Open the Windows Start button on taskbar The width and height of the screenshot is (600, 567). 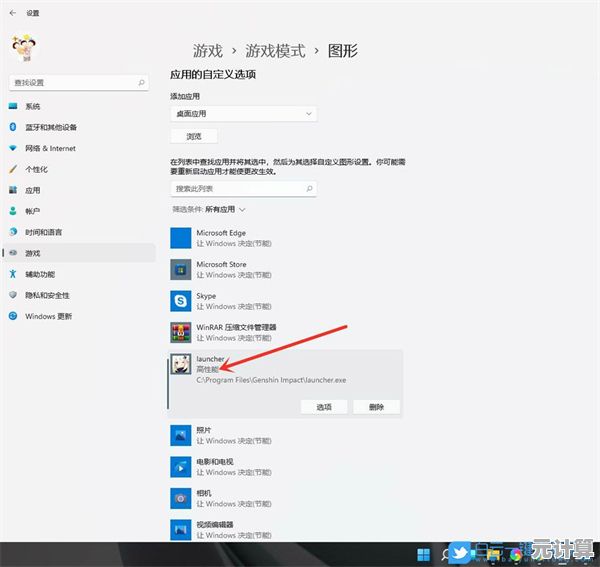coord(424,554)
